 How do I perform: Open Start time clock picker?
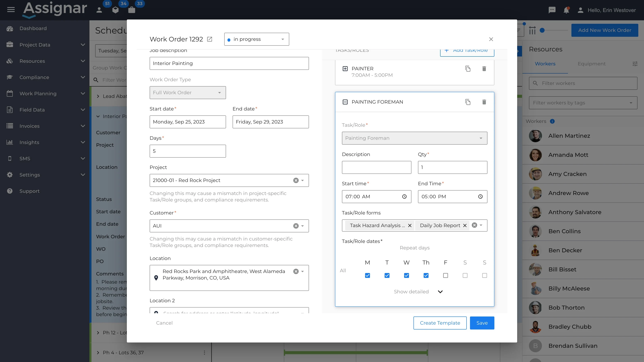tap(404, 197)
